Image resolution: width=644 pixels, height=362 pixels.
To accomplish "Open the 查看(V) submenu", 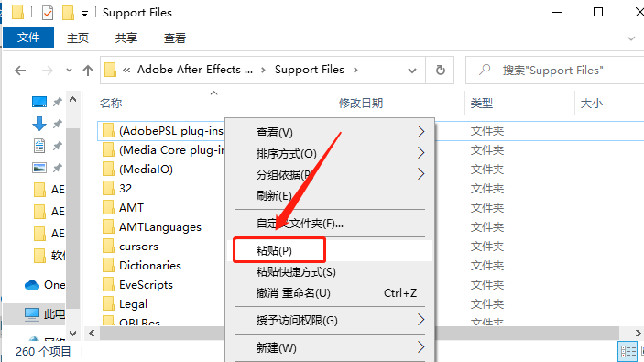I will click(x=330, y=132).
